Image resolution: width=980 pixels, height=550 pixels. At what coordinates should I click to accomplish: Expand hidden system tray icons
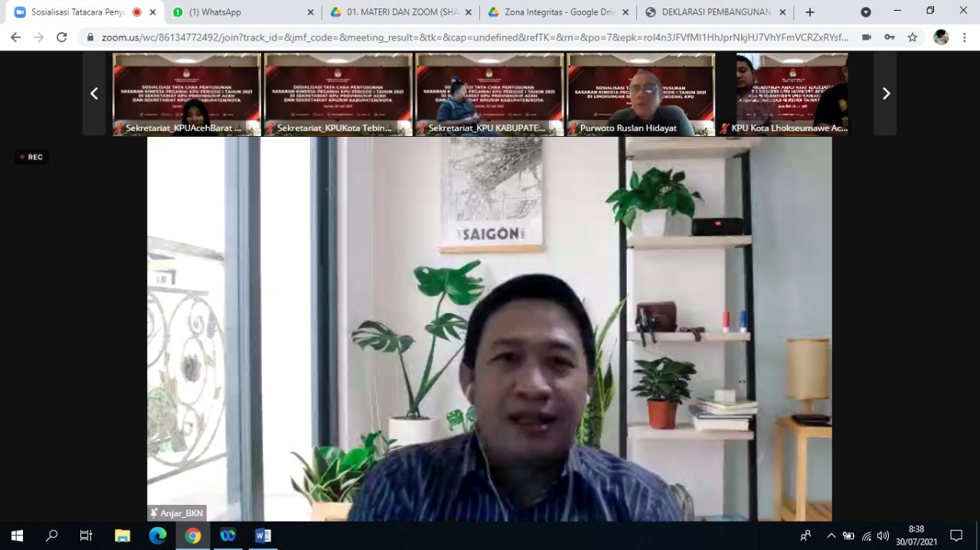pos(831,535)
